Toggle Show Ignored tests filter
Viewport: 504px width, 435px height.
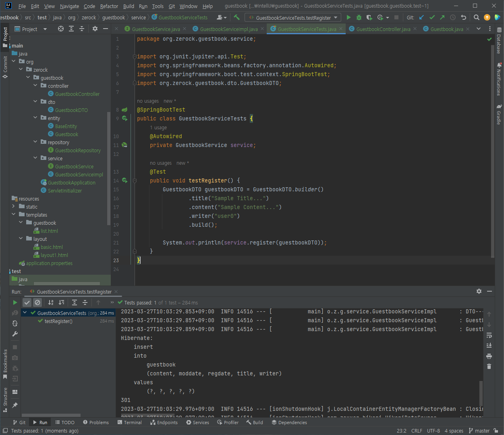(37, 302)
